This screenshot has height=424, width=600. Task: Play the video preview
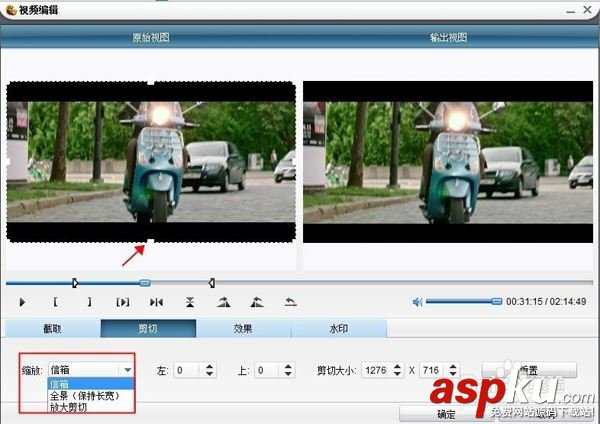(22, 302)
